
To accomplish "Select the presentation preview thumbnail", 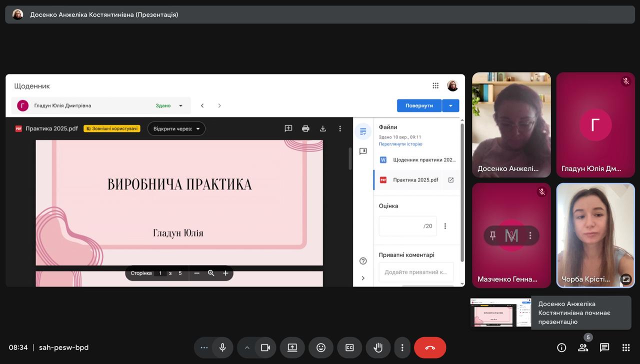I will (x=500, y=312).
